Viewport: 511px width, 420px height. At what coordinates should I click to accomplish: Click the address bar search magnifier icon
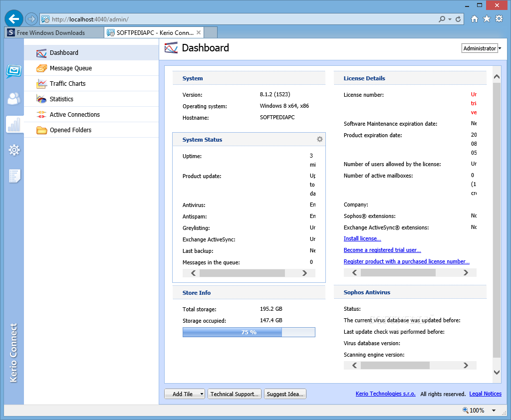coord(442,19)
